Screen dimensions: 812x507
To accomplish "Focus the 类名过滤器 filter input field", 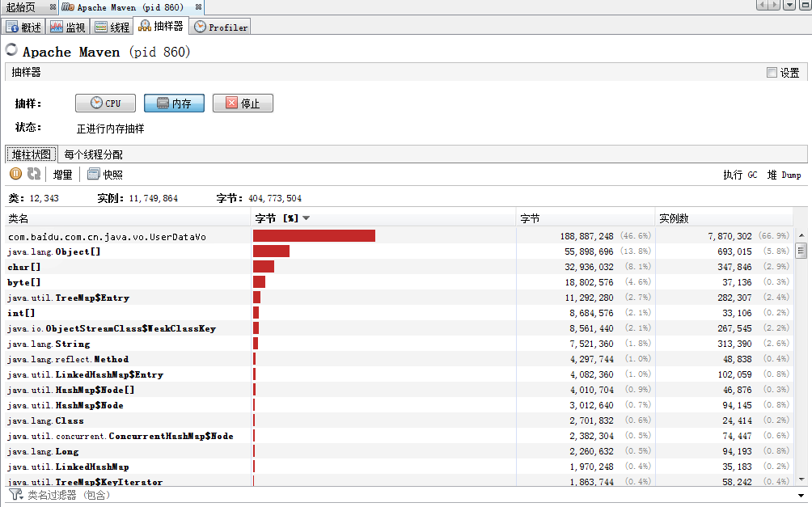I will tap(409, 495).
